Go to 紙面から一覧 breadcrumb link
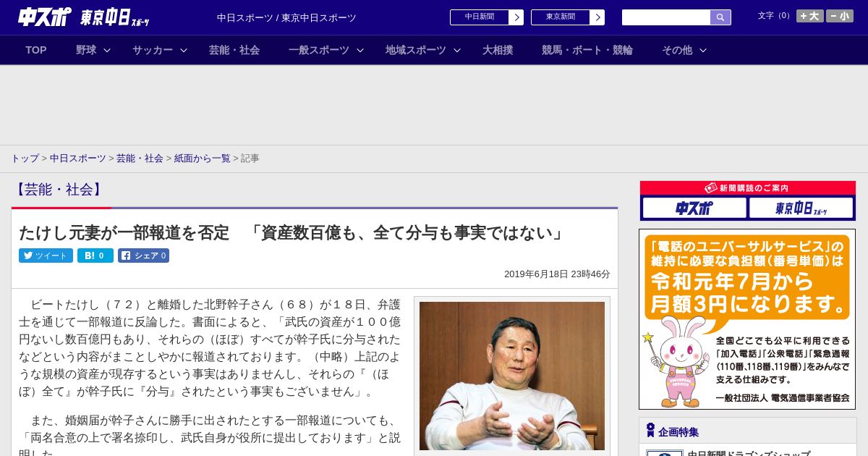The height and width of the screenshot is (456, 868). [203, 158]
